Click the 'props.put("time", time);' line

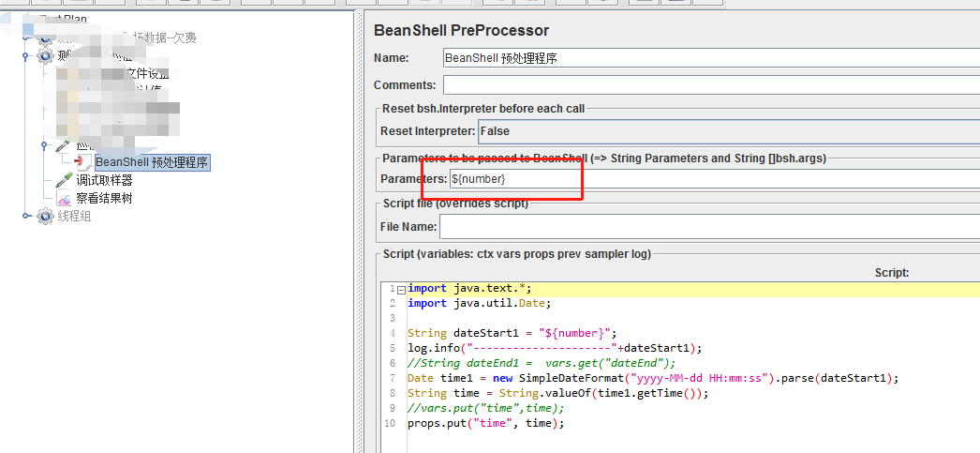485,424
